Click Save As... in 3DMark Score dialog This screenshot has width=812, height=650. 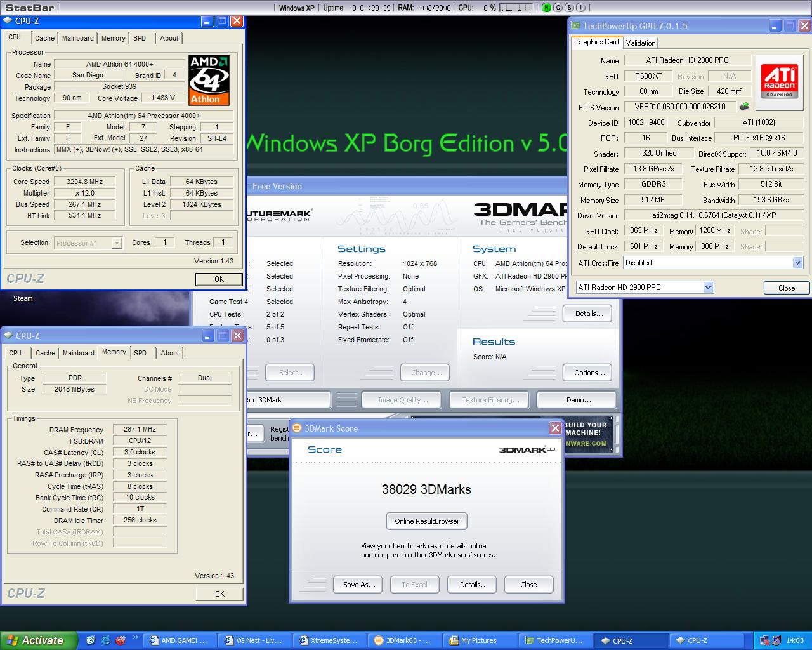358,585
